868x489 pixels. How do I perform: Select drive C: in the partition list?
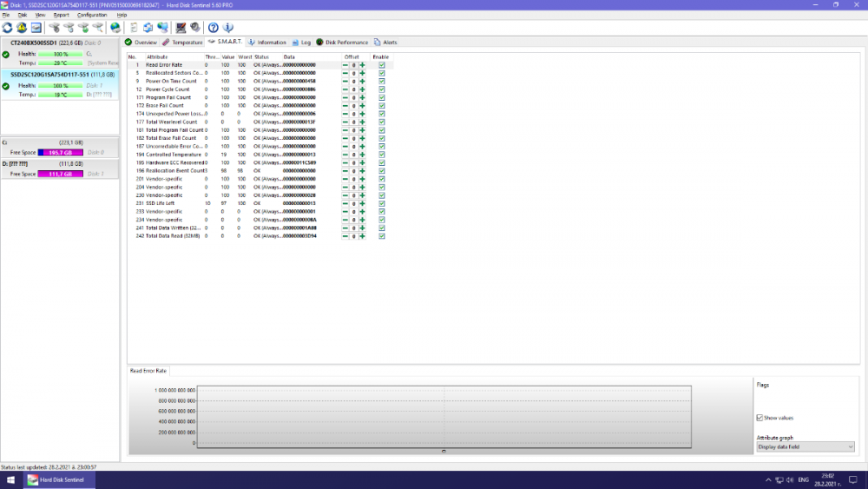click(x=43, y=142)
